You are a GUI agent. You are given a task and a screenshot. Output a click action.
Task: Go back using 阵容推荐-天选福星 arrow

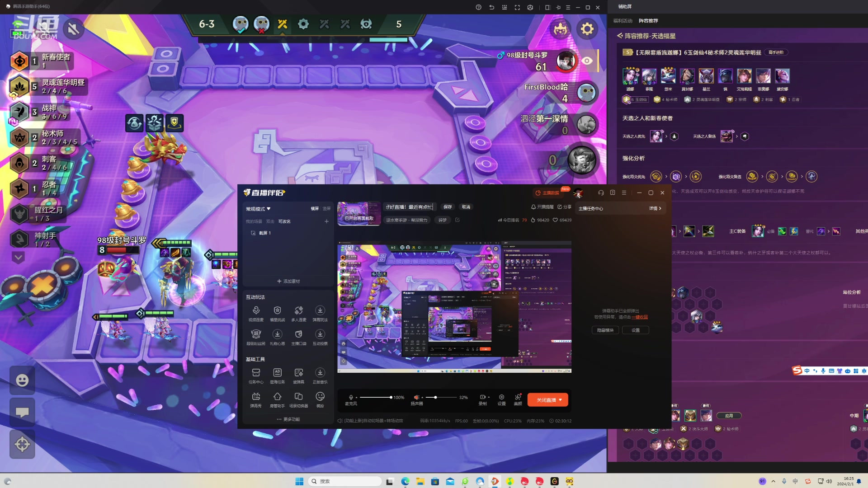[x=620, y=36]
